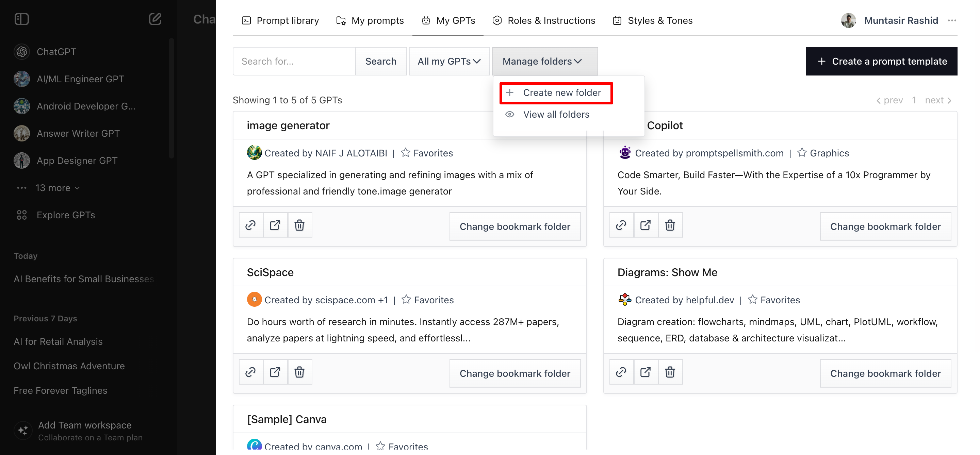Click Change bookmark folder on SciSpace
980x455 pixels.
click(514, 374)
